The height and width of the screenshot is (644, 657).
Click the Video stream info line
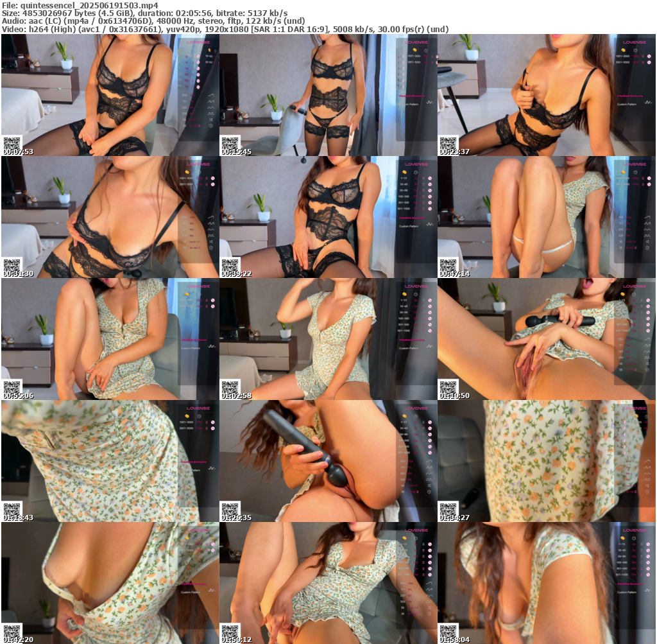click(x=225, y=29)
